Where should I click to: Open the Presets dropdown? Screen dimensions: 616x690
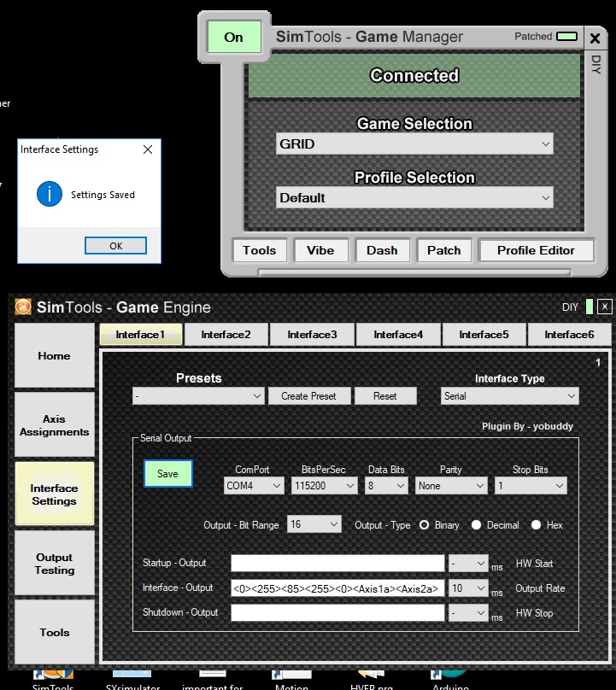[198, 396]
